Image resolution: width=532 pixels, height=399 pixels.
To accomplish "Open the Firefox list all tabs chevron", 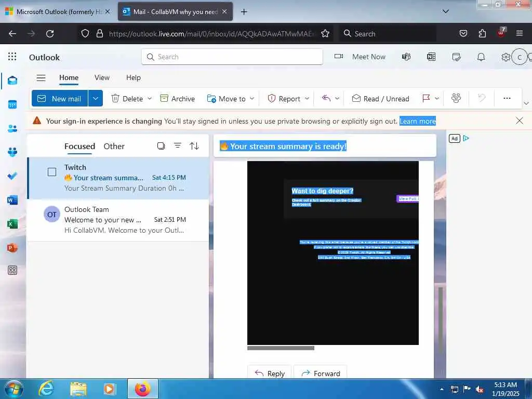I will (x=446, y=11).
